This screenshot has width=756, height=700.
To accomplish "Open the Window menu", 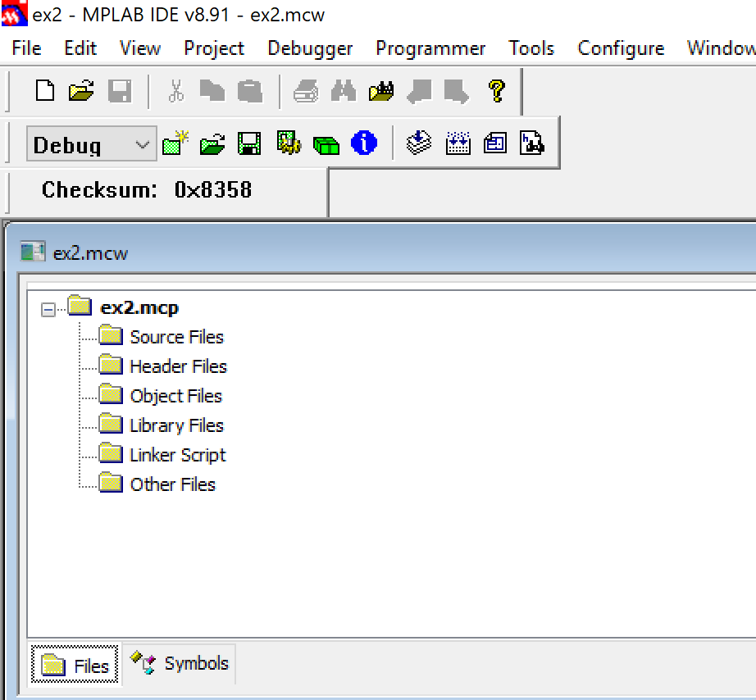I will click(x=721, y=48).
